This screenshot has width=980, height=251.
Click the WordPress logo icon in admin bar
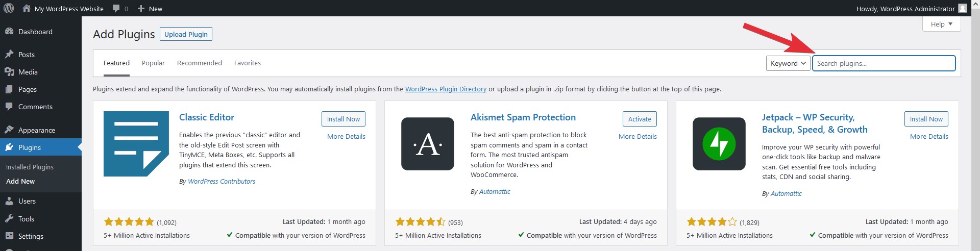tap(9, 8)
